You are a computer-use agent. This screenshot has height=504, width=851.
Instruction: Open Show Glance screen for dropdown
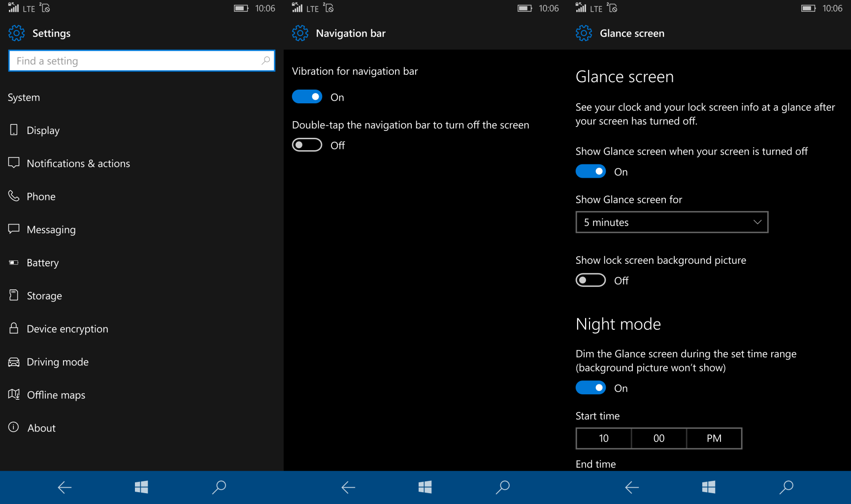coord(672,222)
